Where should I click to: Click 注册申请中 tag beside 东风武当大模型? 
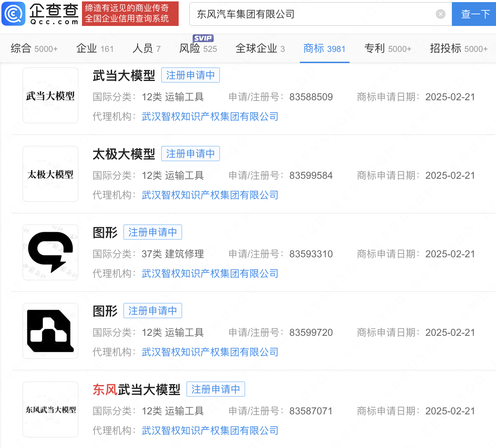tap(216, 389)
